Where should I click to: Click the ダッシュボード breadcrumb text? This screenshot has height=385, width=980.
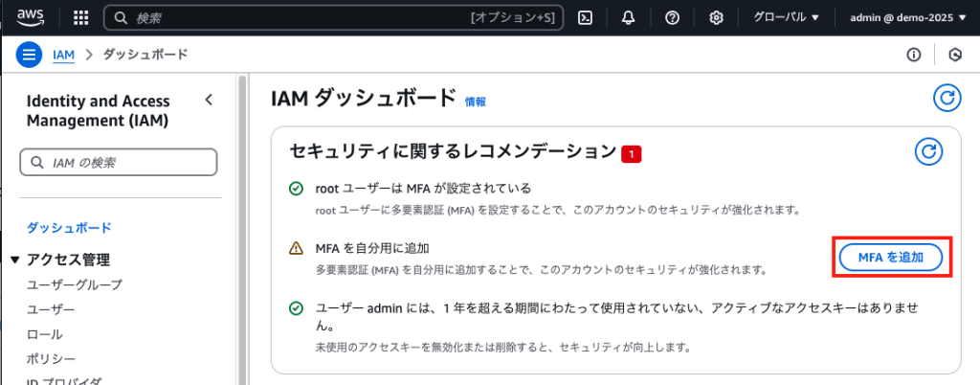click(x=145, y=55)
